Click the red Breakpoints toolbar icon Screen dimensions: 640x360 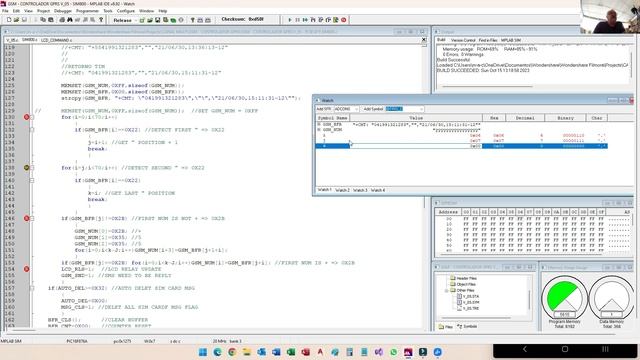344,20
